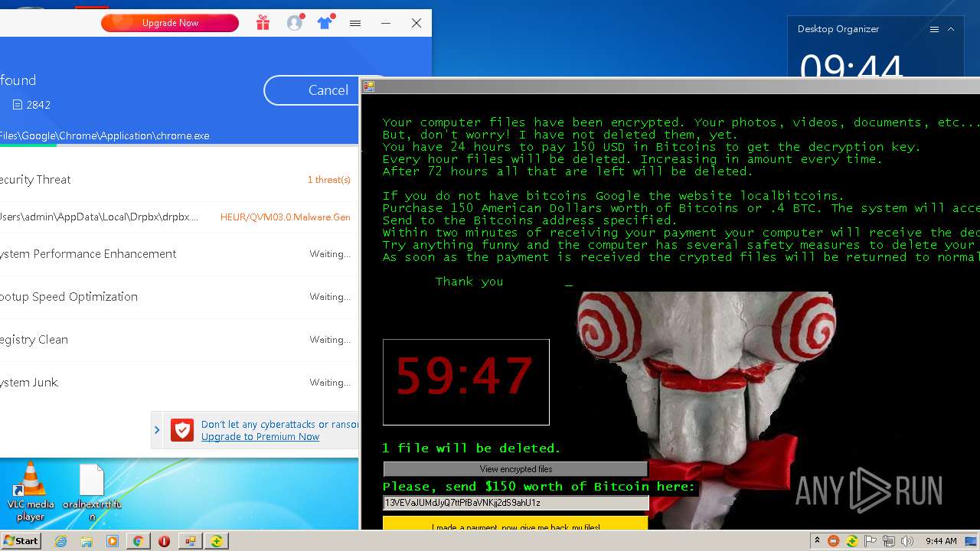Open the VLC media player desktop shortcut
Viewport: 980px width, 551px height.
click(31, 491)
